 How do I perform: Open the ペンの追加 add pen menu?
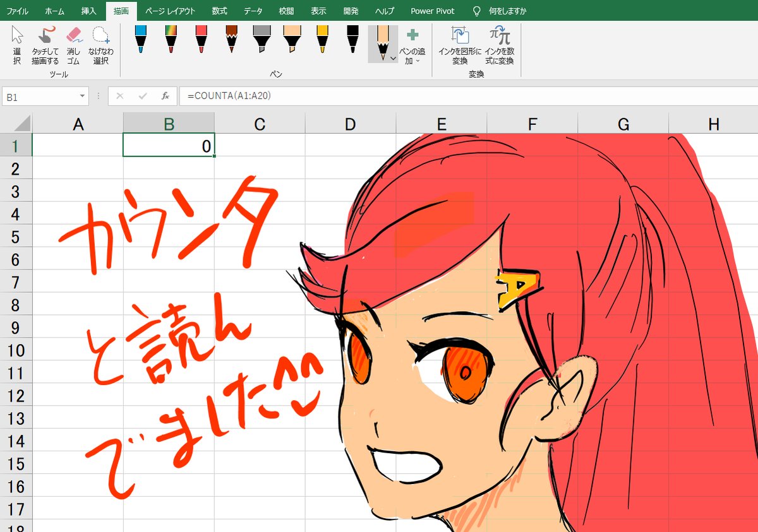[412, 46]
